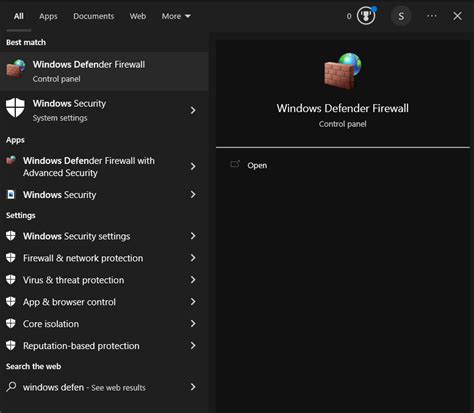Viewport: 474px width, 413px height.
Task: Click shield icon beside Core isolation
Action: [x=11, y=323]
